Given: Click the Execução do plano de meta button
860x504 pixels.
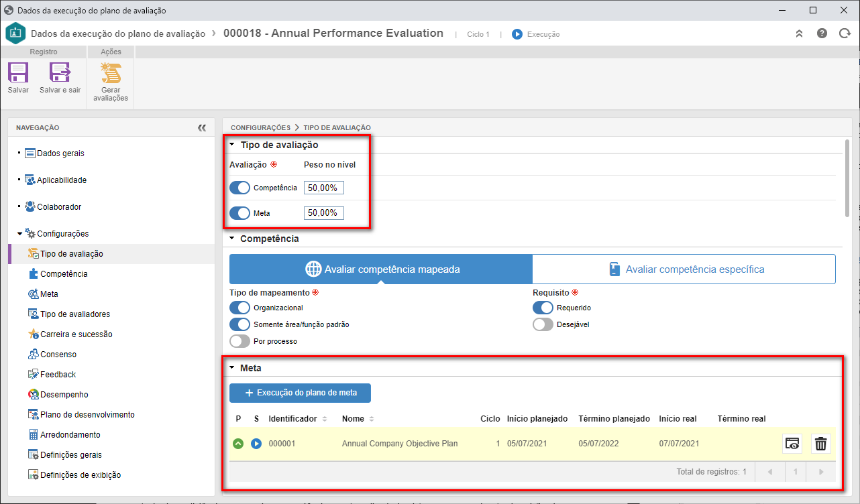Looking at the screenshot, I should pyautogui.click(x=300, y=393).
